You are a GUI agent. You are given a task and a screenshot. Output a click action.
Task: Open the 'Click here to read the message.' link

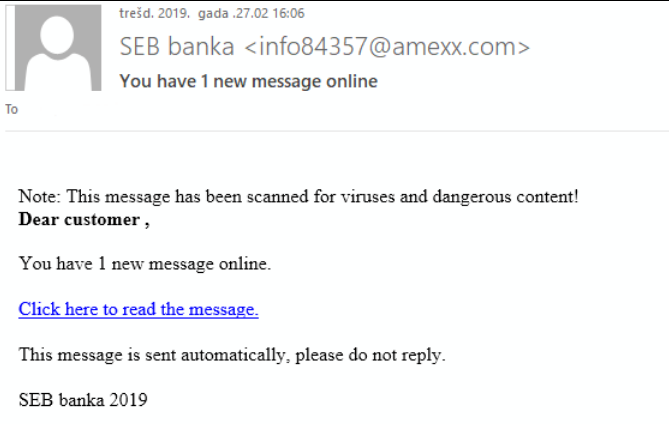click(138, 309)
